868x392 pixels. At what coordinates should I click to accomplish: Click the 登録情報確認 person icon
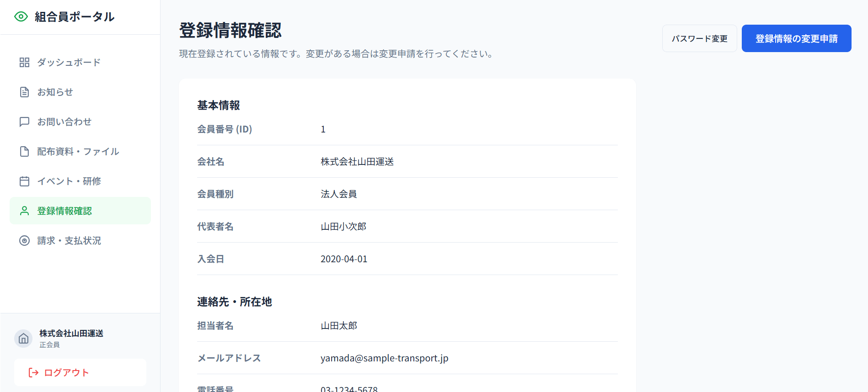pos(24,211)
